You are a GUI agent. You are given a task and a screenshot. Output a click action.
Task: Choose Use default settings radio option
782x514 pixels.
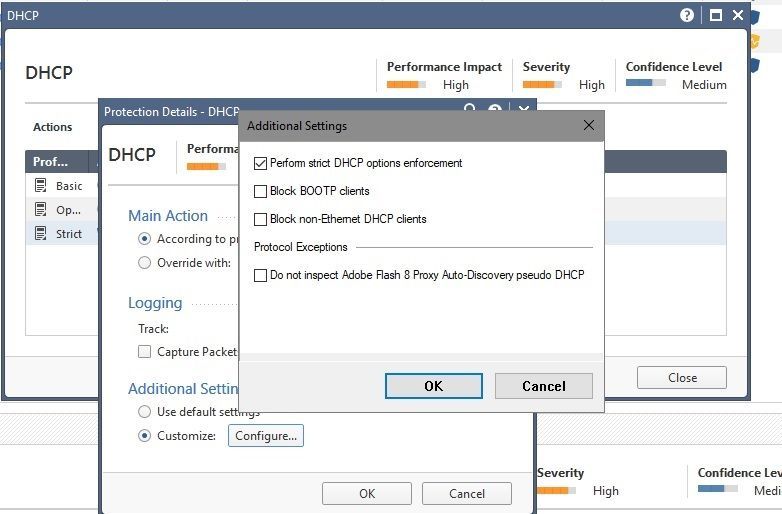coord(145,412)
